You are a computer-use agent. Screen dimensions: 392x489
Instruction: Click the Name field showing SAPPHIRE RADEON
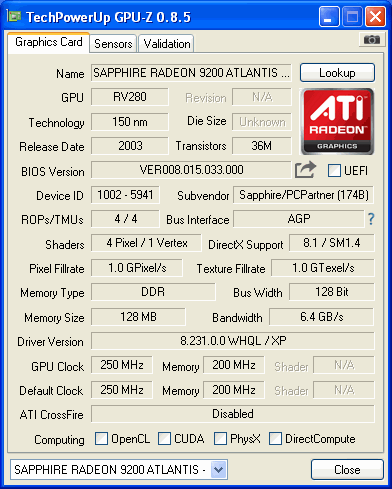(x=191, y=73)
